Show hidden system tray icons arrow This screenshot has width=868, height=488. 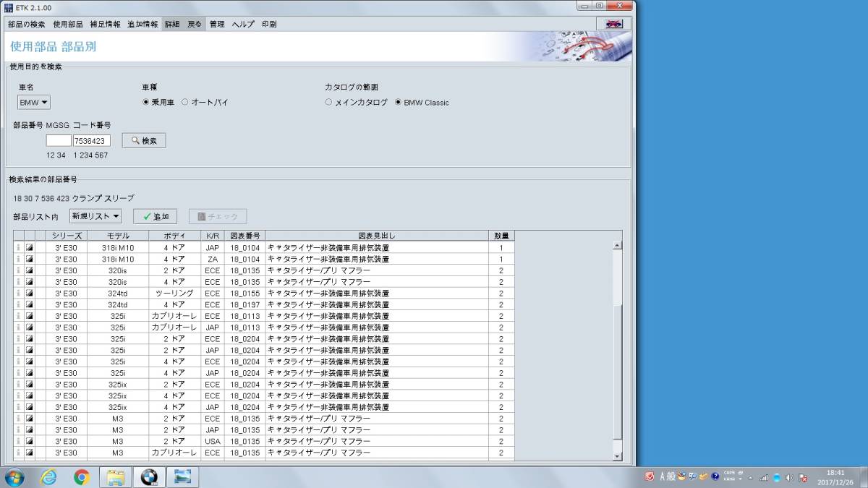(x=750, y=477)
